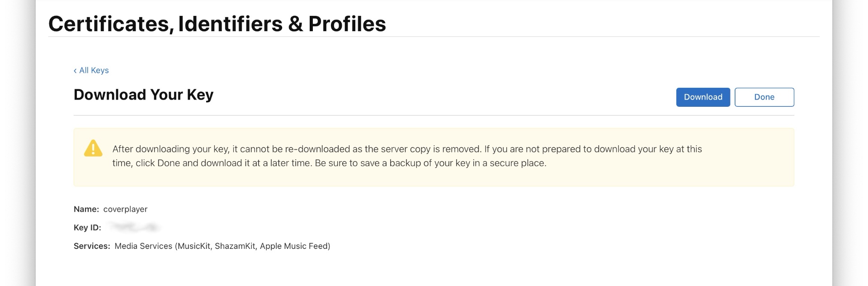Click the word ShazamKit in services
The image size is (868, 286).
(x=235, y=246)
